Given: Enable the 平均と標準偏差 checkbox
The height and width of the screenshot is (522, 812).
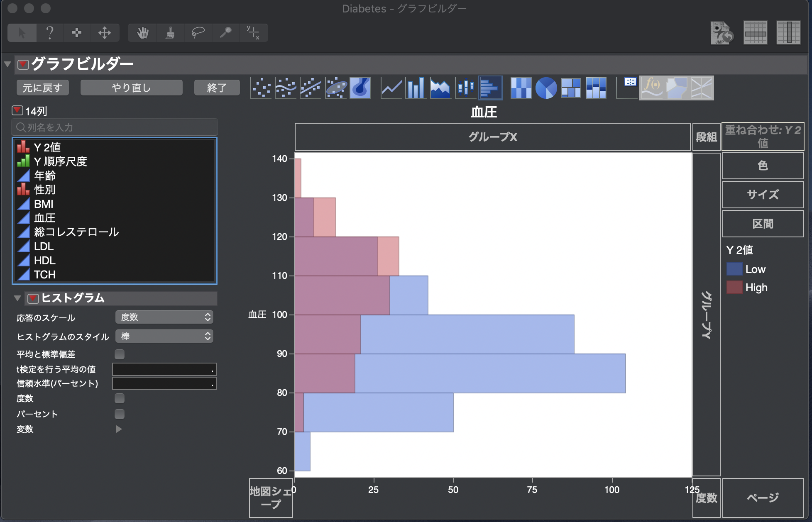Looking at the screenshot, I should (x=120, y=354).
